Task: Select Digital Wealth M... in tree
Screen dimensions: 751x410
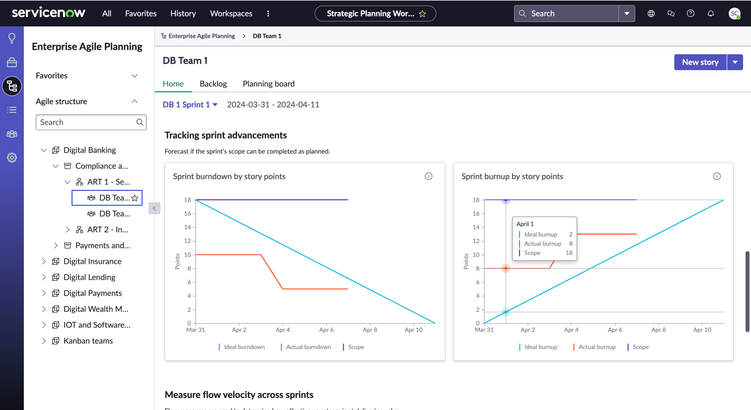Action: coord(96,309)
